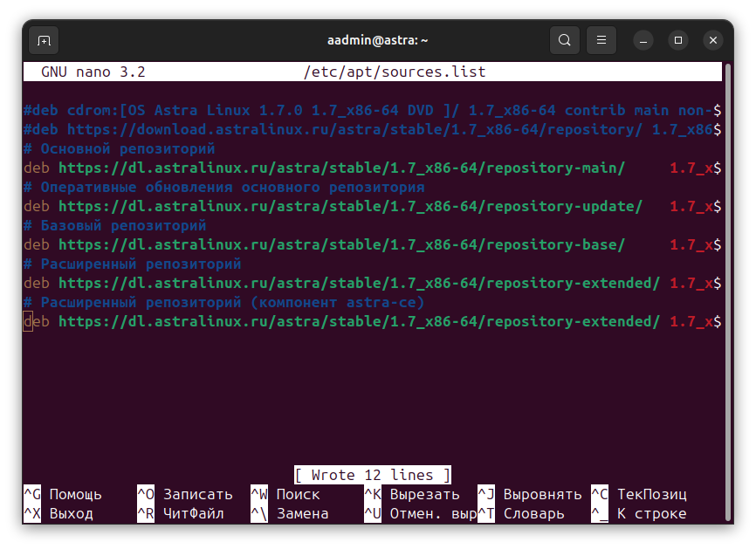
Task: Click the window title aadmin@astra: ~
Action: [377, 40]
